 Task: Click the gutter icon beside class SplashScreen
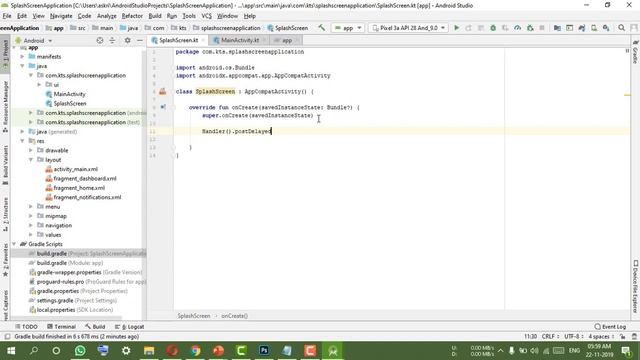[162, 91]
